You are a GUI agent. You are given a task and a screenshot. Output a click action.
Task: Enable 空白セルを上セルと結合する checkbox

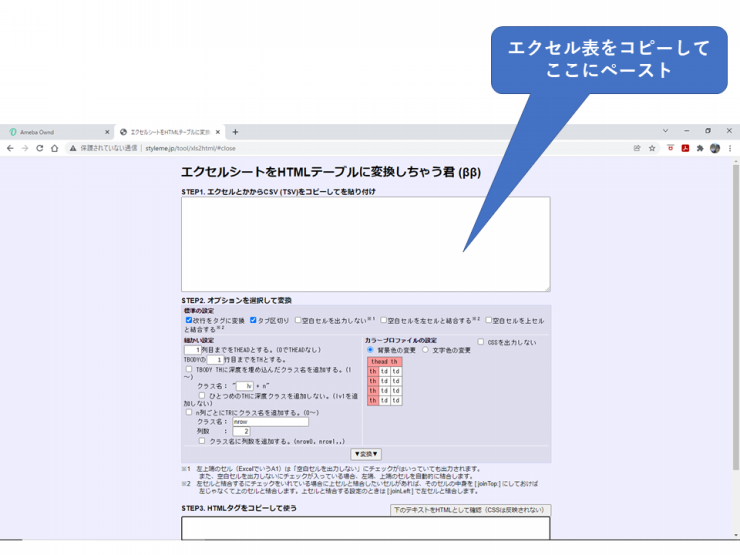click(x=489, y=320)
